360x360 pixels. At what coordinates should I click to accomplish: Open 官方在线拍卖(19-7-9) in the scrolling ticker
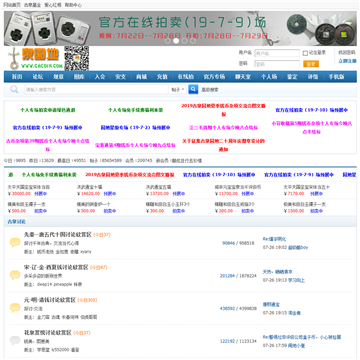pos(299,175)
